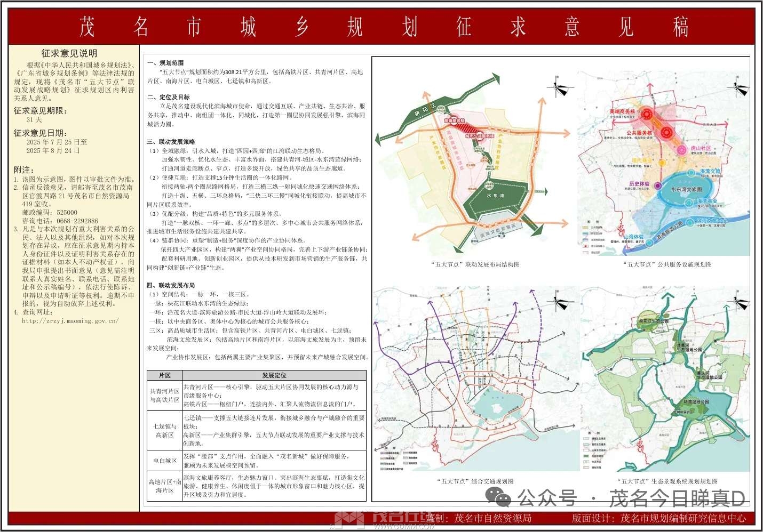The height and width of the screenshot is (532, 763).
Task: Select the 高端商务核 red circle marker
Action: click(x=647, y=114)
